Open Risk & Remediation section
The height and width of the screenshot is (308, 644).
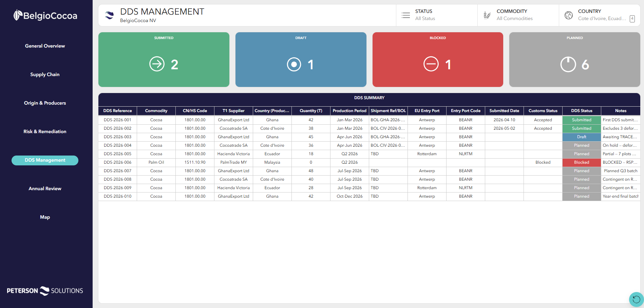[x=45, y=131]
